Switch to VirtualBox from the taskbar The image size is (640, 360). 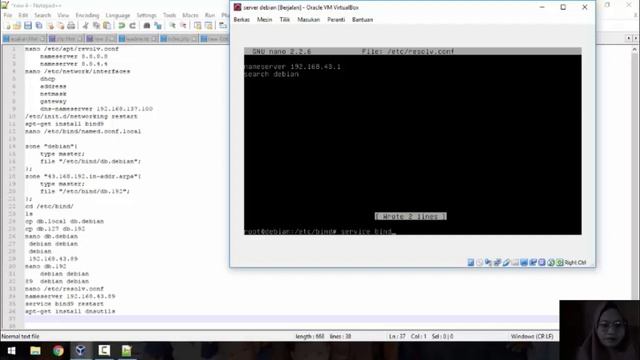click(81, 351)
